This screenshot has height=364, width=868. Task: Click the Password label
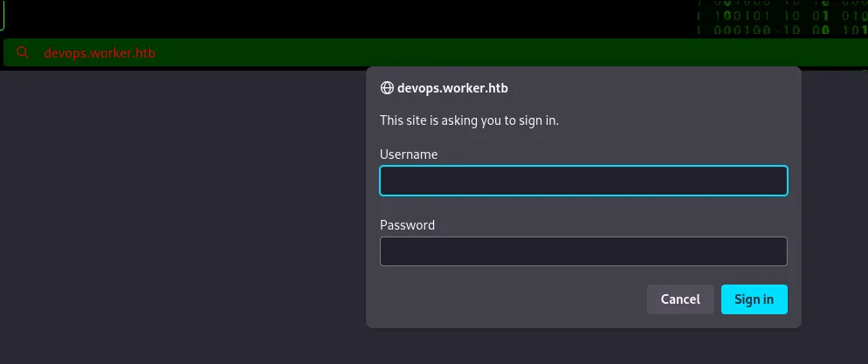407,225
